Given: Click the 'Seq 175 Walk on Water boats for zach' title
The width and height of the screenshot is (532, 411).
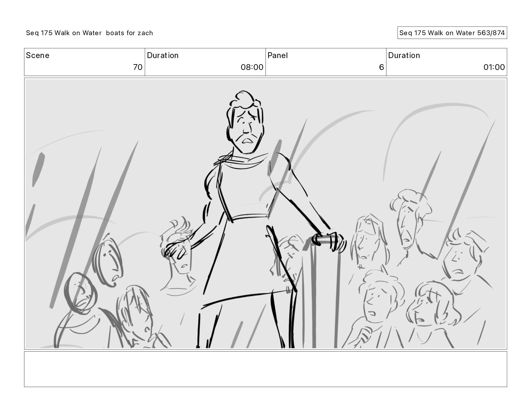Looking at the screenshot, I should tap(89, 33).
